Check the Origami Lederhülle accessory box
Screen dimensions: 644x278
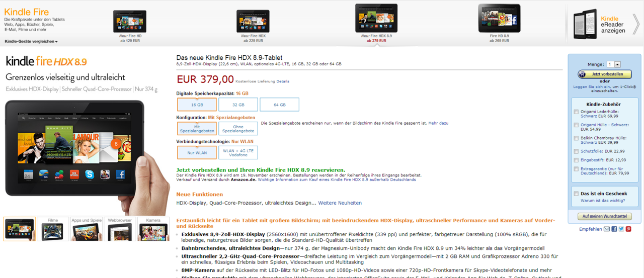[x=576, y=112]
